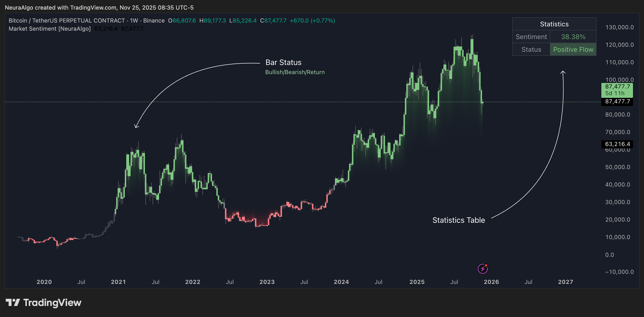This screenshot has height=317, width=644.
Task: Click the 20,000.0 price scale label
Action: pyautogui.click(x=617, y=220)
